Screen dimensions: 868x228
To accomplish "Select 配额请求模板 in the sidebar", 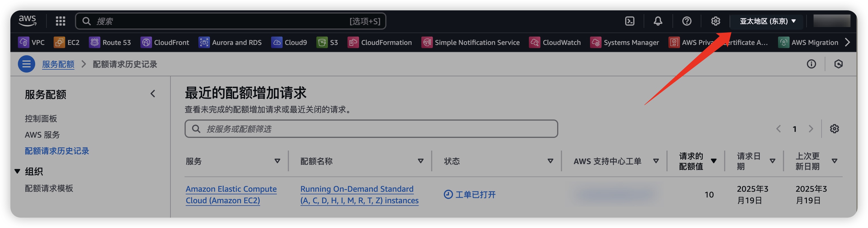I will (x=49, y=188).
